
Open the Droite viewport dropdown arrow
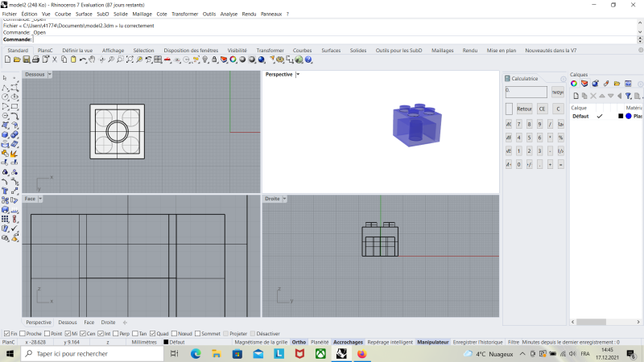[286, 198]
